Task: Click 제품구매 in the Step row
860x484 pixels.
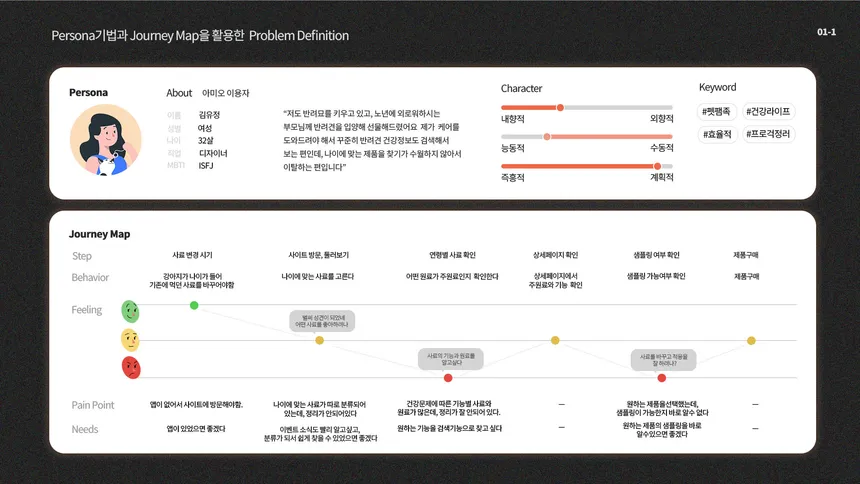Action: (746, 255)
